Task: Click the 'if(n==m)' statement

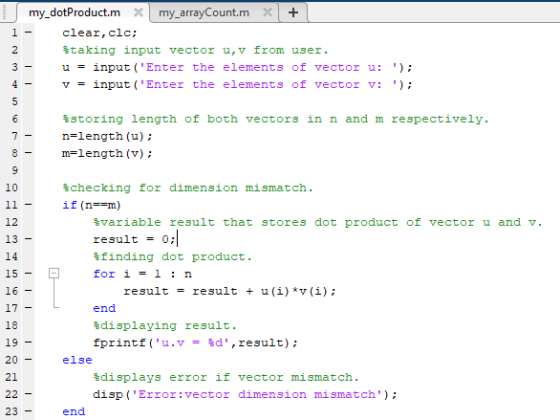Action: [92, 205]
